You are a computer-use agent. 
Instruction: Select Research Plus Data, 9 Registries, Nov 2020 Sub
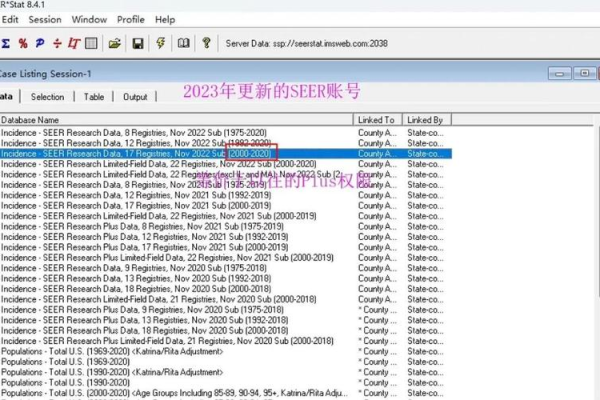click(226, 310)
